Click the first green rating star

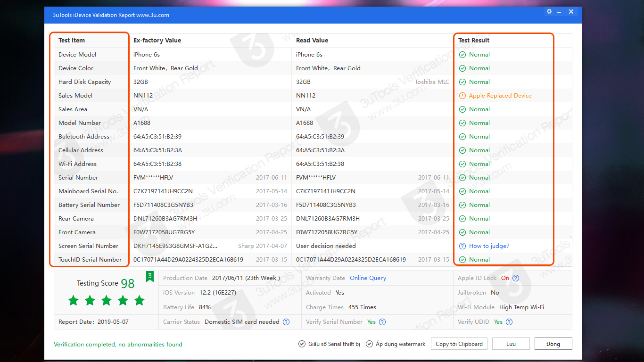click(x=74, y=300)
